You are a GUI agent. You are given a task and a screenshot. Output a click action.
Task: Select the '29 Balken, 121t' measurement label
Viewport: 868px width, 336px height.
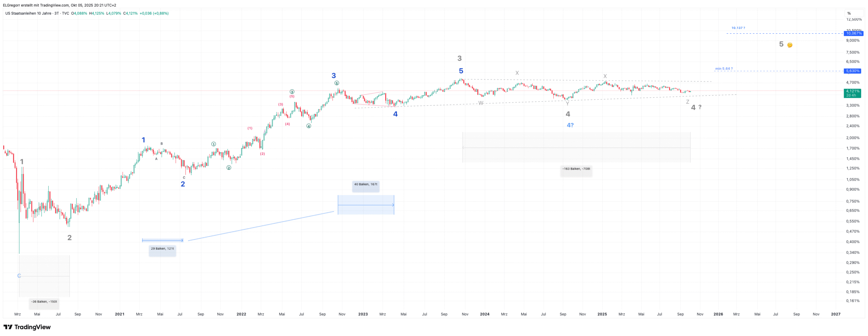162,249
